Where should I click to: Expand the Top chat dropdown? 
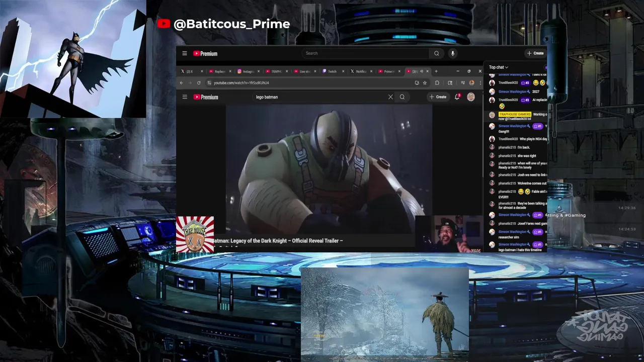499,67
